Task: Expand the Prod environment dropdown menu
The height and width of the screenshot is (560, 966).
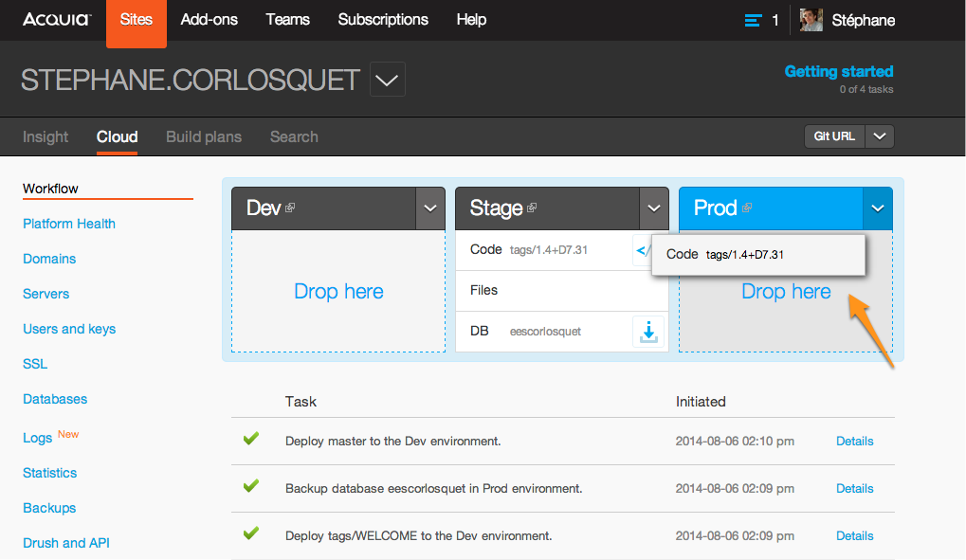Action: click(878, 208)
